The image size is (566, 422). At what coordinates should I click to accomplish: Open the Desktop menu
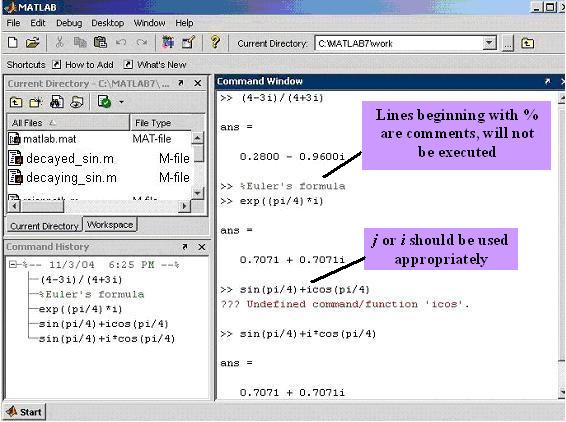(108, 23)
